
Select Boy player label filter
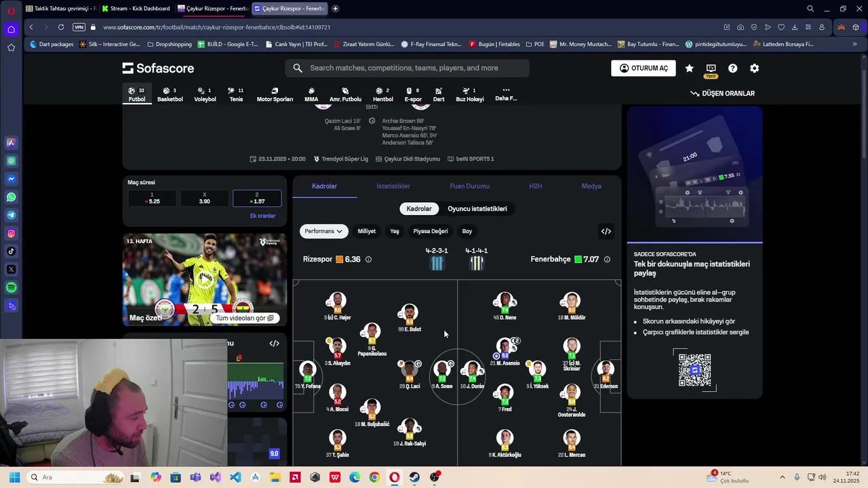coord(467,231)
